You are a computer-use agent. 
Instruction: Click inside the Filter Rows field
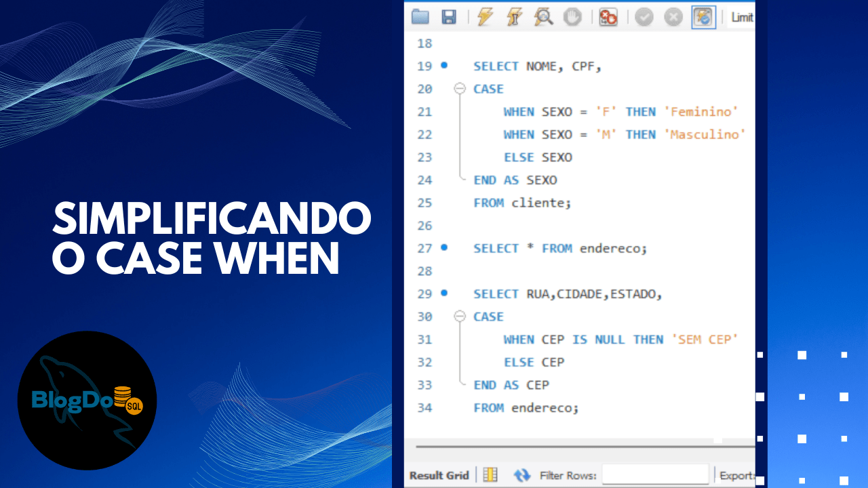coord(654,474)
